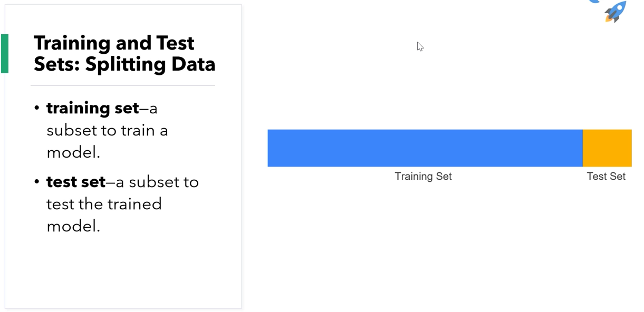Viewport: 644px width, 312px height.
Task: Click "a subset to" in the second bullet
Action: (x=157, y=182)
